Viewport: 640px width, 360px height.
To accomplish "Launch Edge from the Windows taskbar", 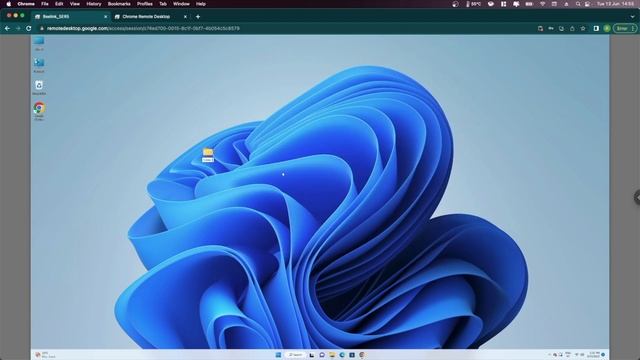I will tap(342, 355).
